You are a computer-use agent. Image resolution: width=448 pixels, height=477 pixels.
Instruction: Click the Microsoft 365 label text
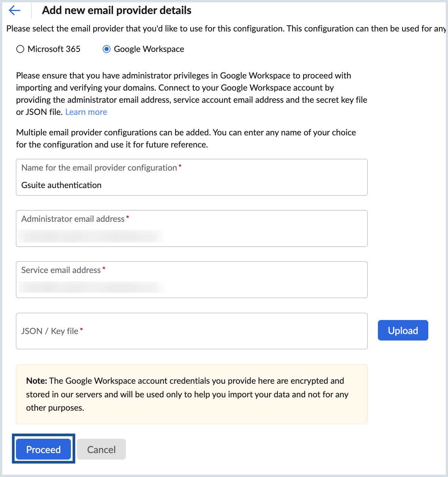click(54, 49)
